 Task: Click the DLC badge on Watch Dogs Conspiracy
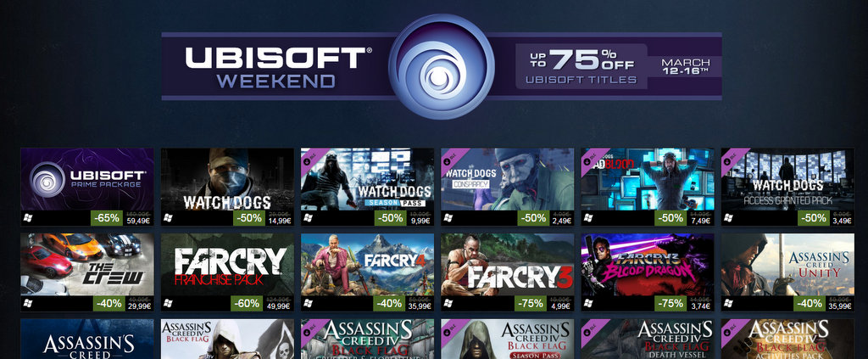449,156
